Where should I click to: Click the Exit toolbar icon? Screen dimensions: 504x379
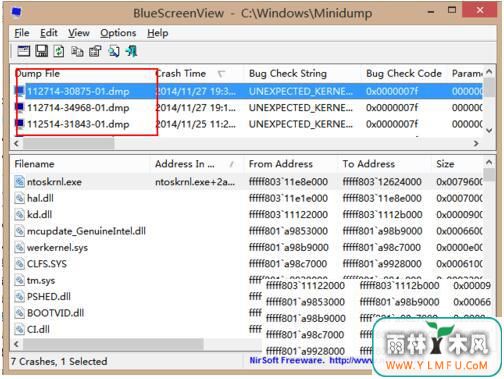131,51
